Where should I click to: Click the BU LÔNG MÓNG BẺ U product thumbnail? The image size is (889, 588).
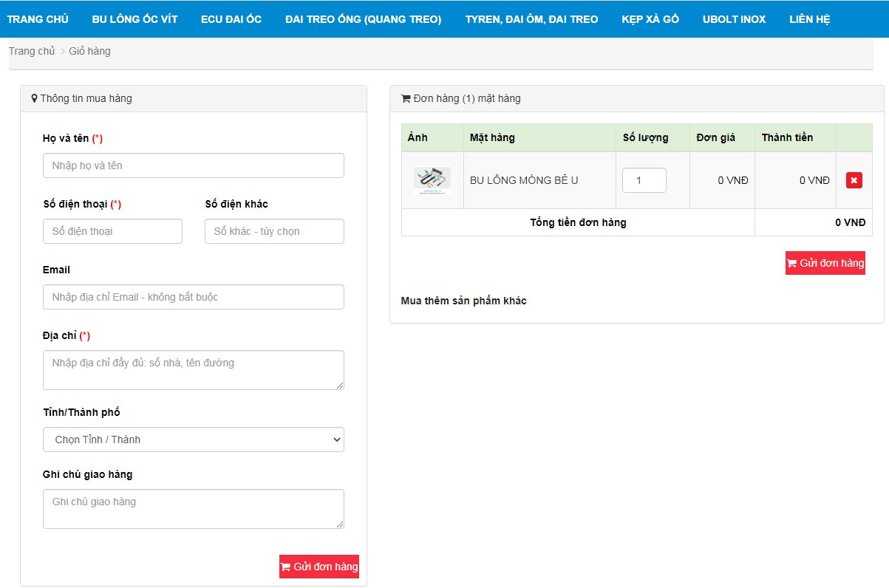pyautogui.click(x=432, y=180)
